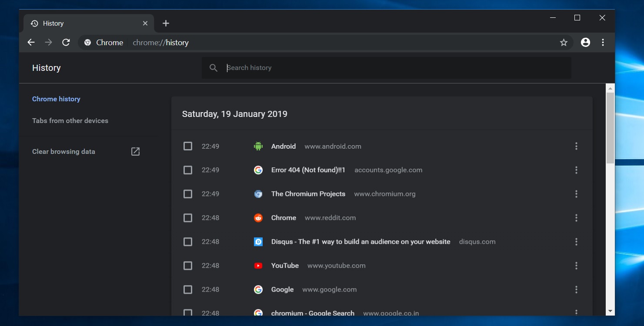Check the Error 404 (Not found) entry
The width and height of the screenshot is (644, 326).
[188, 170]
